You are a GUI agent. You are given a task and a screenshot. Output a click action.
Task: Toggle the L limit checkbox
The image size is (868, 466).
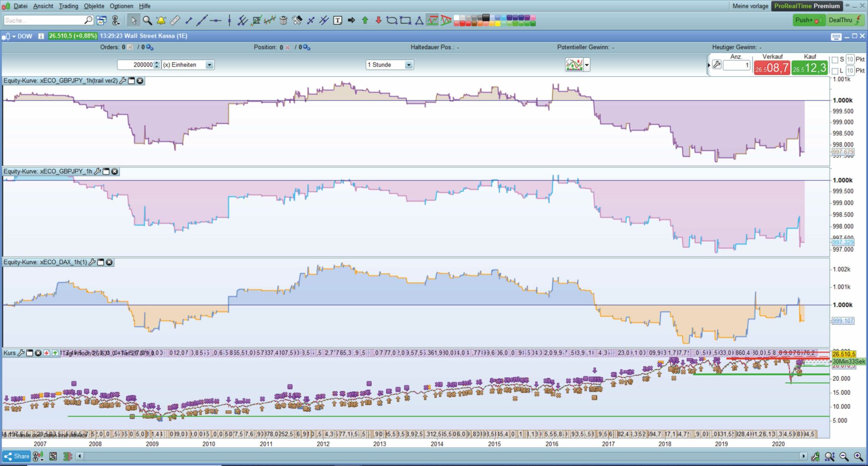835,71
